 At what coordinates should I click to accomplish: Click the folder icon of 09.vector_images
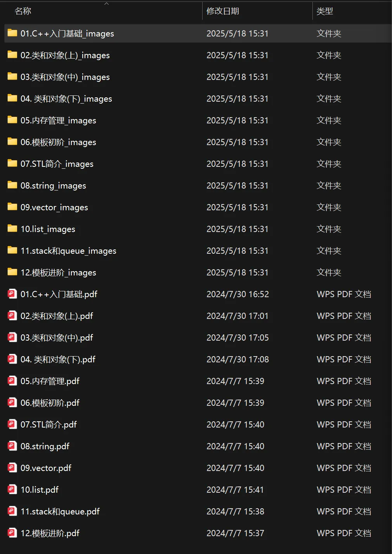(12, 207)
